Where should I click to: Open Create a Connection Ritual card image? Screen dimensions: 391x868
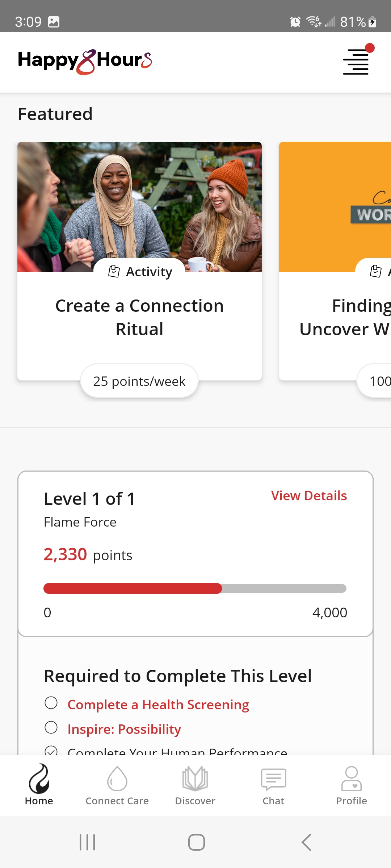[x=139, y=207]
